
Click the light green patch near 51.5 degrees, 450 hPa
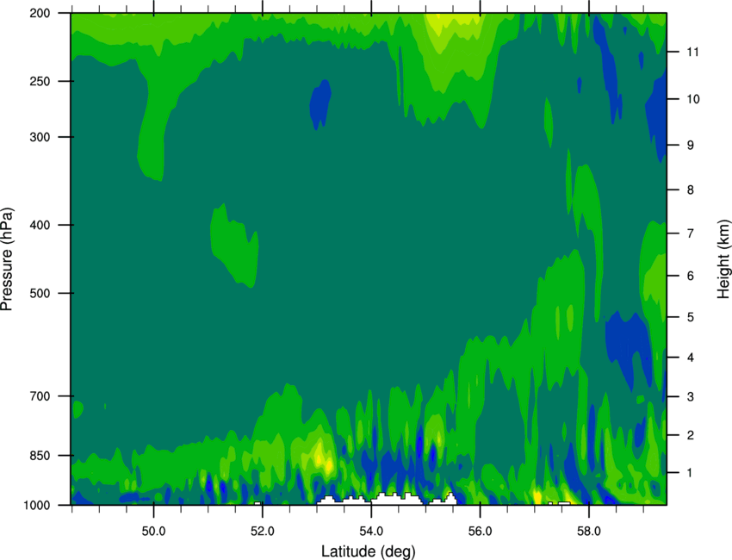click(234, 246)
